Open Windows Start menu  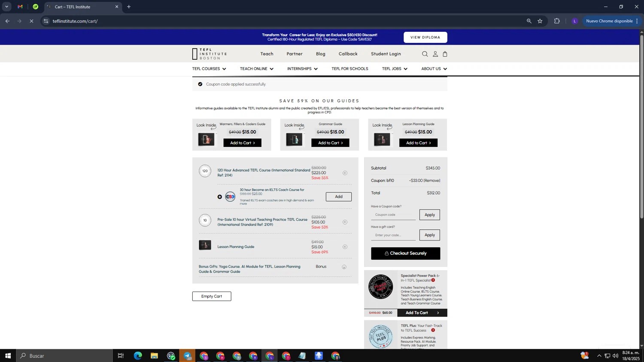pos(8,356)
